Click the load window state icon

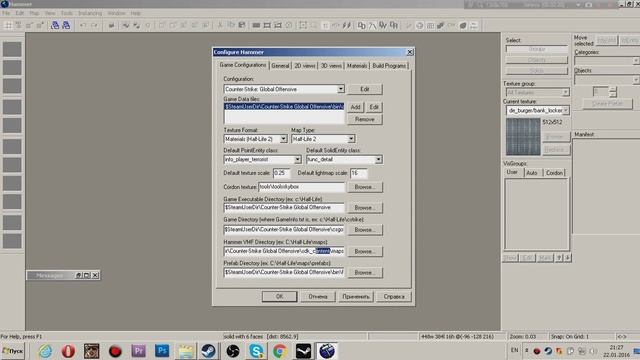(55, 25)
